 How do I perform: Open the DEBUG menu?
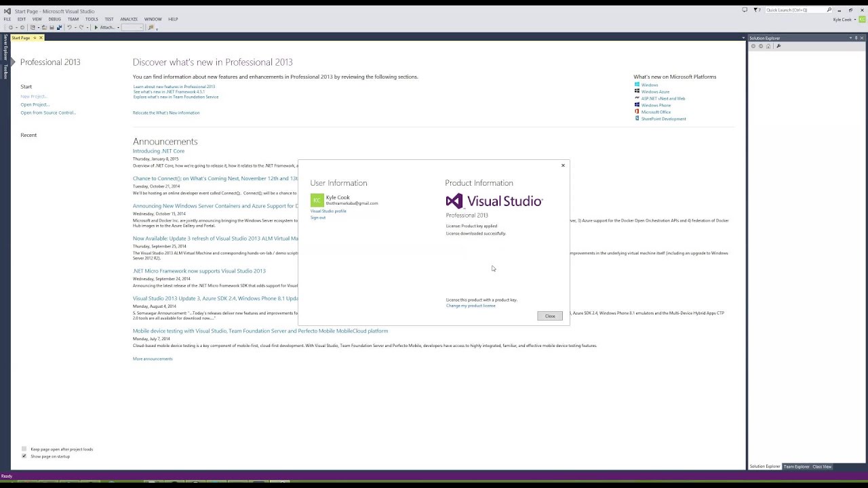(55, 19)
